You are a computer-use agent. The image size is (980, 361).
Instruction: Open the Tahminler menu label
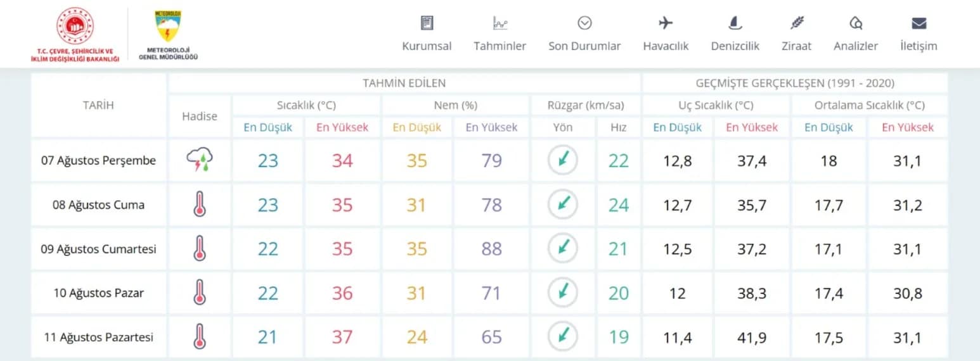500,46
